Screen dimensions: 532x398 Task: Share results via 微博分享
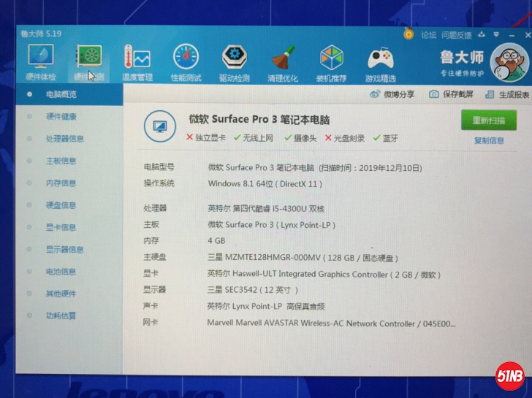[x=392, y=94]
